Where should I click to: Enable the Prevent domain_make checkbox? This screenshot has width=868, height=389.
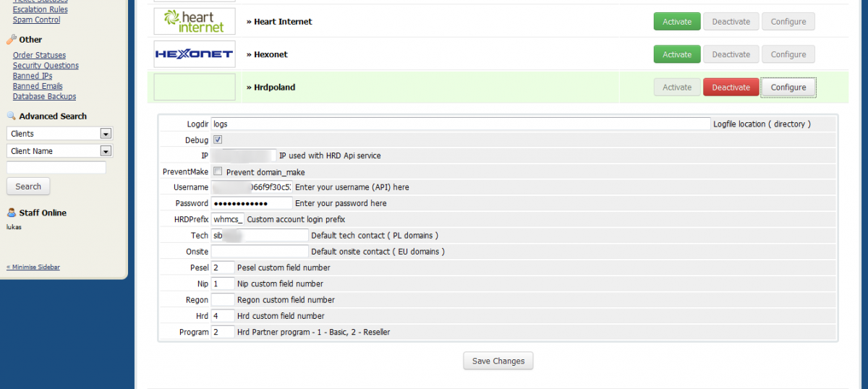(x=218, y=171)
